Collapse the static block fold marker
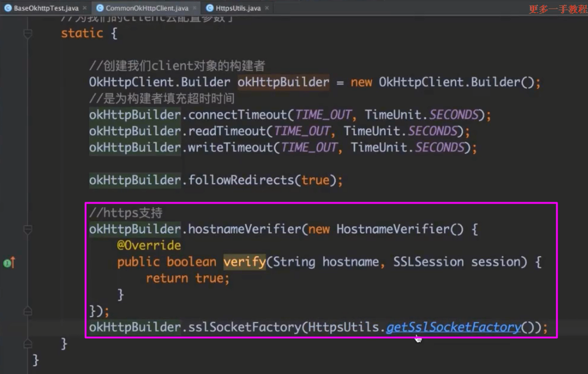The image size is (588, 374). pyautogui.click(x=28, y=34)
